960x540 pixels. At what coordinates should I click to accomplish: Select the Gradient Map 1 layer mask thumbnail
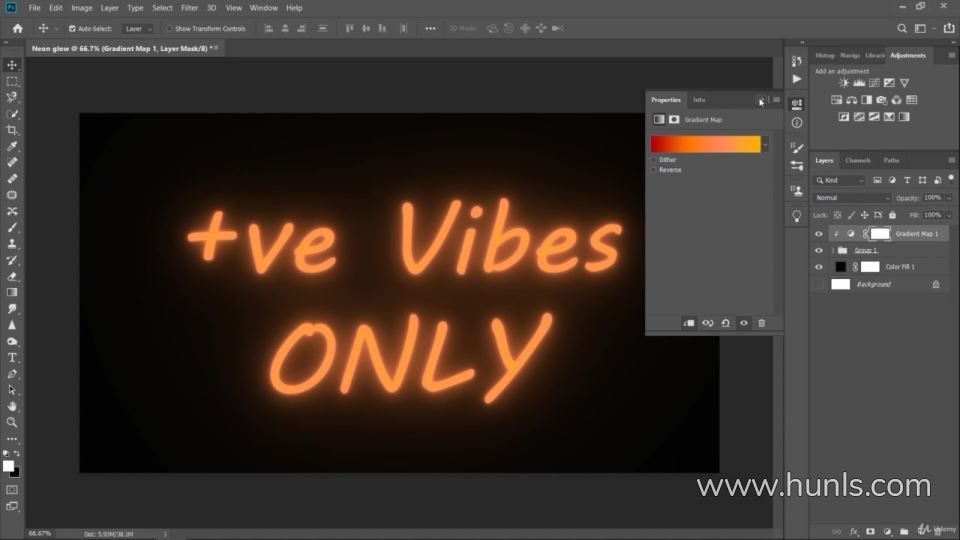coord(879,233)
